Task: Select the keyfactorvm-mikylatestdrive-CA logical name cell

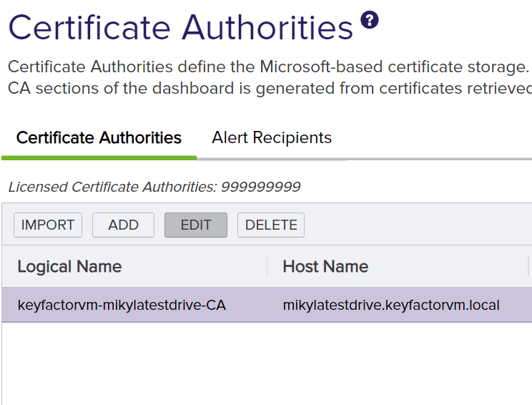Action: click(122, 306)
